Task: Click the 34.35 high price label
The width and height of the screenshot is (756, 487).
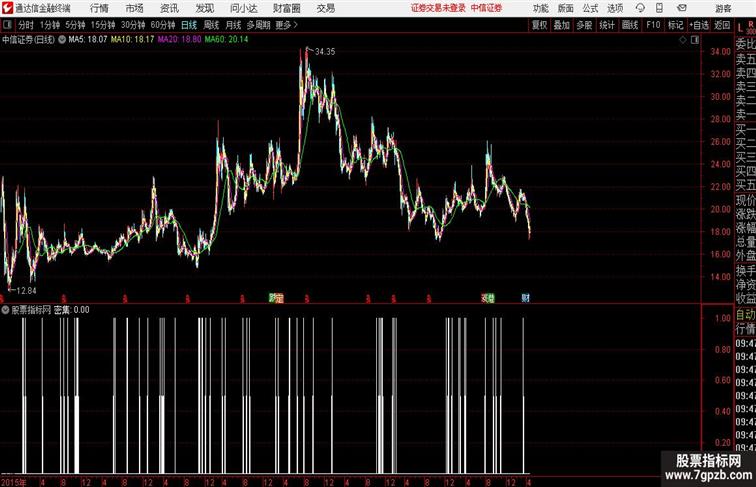Action: pos(325,52)
